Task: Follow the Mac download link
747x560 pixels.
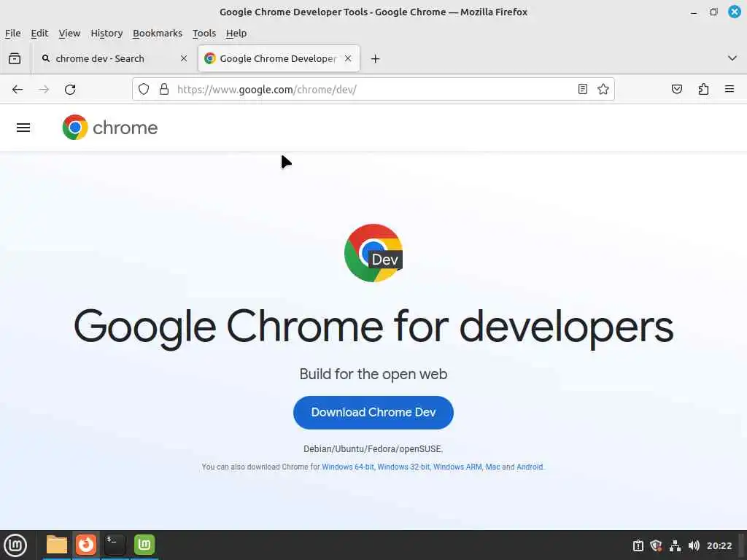Action: pos(492,467)
